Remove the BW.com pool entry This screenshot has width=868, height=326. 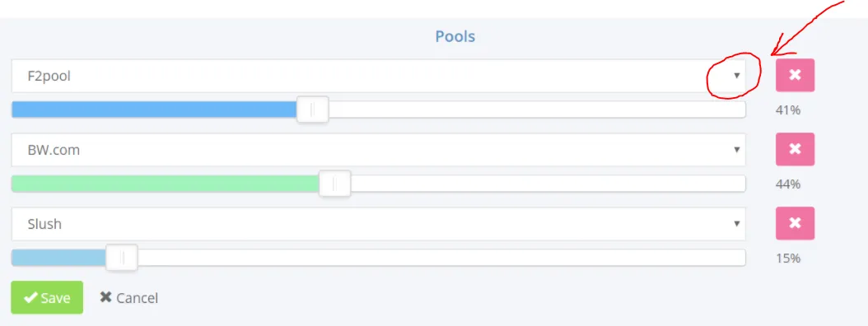coord(795,149)
